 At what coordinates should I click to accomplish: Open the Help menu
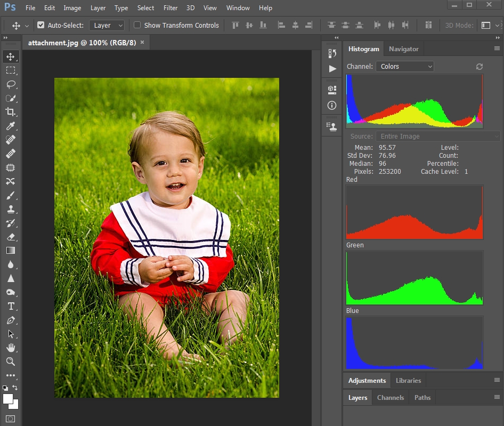point(265,7)
